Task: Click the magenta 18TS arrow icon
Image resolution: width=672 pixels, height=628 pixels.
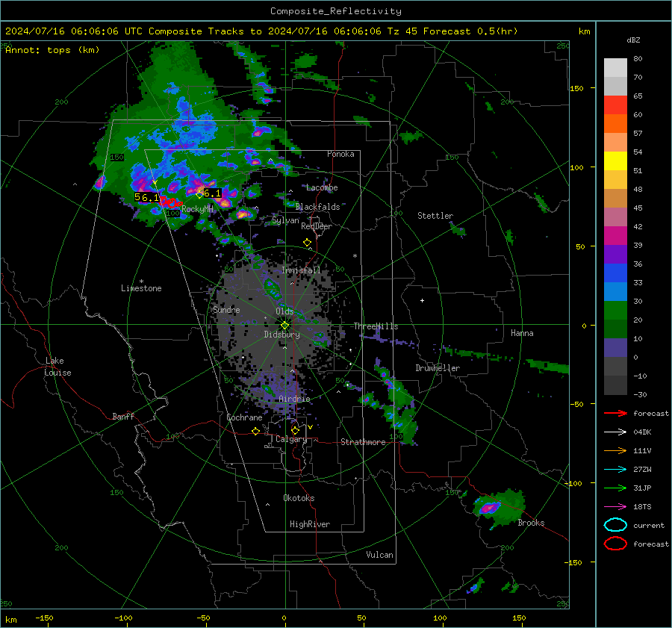Action: click(x=615, y=507)
